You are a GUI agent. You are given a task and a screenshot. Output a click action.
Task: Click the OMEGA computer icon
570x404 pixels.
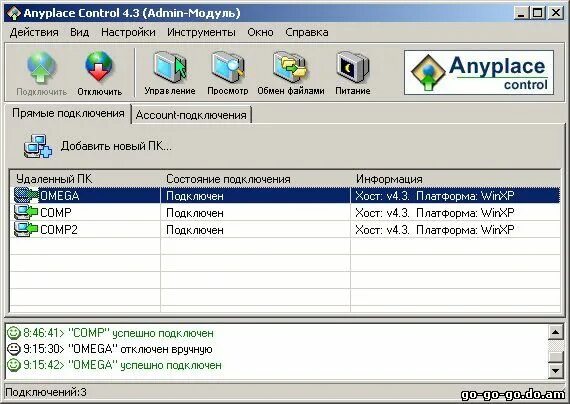pyautogui.click(x=26, y=196)
